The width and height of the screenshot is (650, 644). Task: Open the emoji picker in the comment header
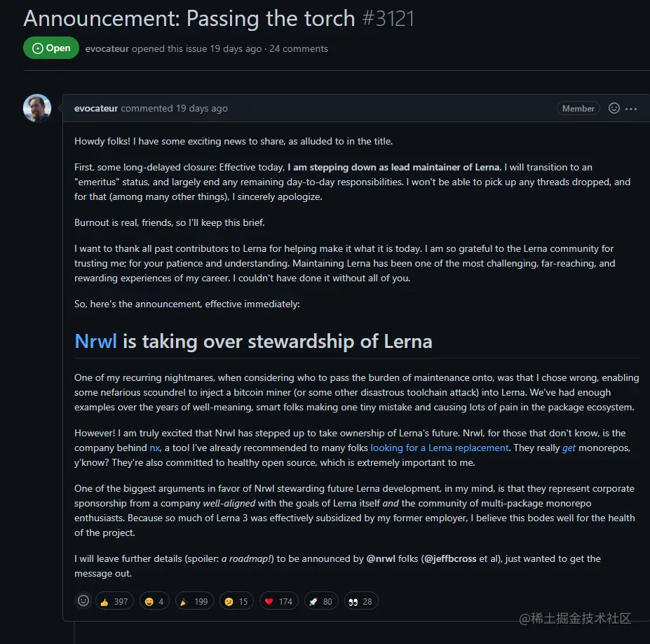[x=614, y=109]
